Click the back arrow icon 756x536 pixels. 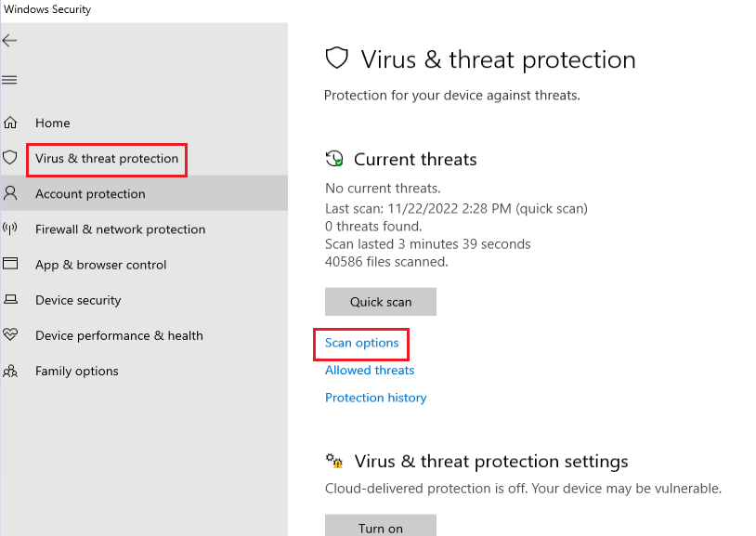click(10, 41)
